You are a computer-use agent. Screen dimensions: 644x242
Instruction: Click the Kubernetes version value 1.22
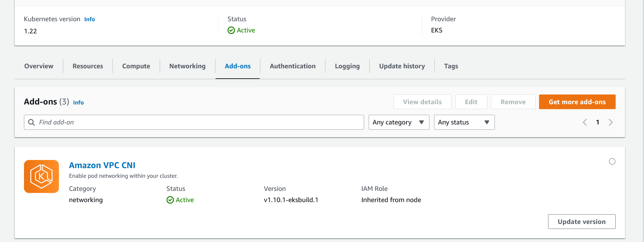[x=31, y=31]
